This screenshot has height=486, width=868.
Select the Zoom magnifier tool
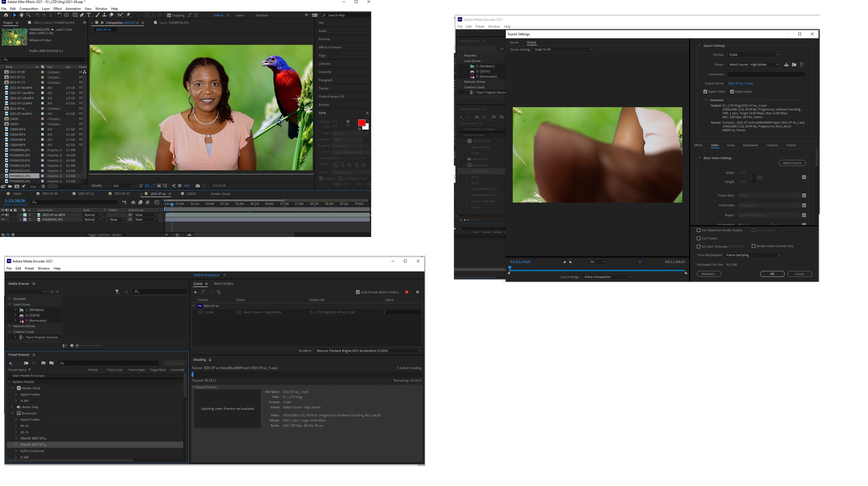tap(28, 15)
